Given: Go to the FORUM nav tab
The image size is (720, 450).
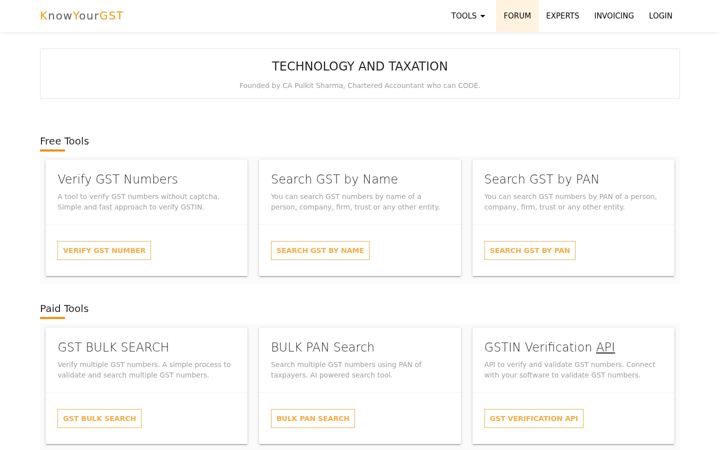Looking at the screenshot, I should click(x=517, y=16).
